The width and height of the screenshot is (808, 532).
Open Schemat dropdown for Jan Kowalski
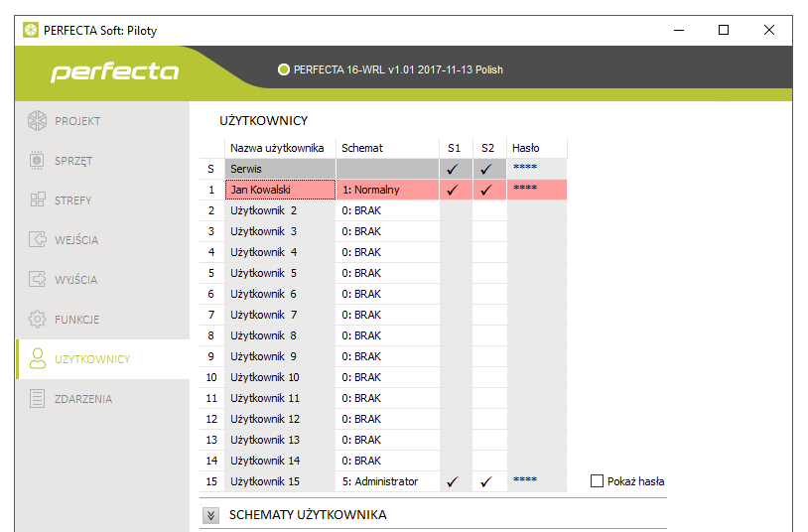[386, 190]
